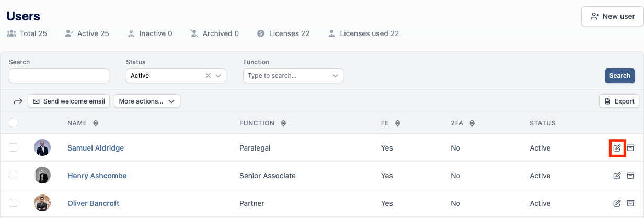Open Samuel Aldridge's profile link
The height and width of the screenshot is (218, 644).
(96, 148)
